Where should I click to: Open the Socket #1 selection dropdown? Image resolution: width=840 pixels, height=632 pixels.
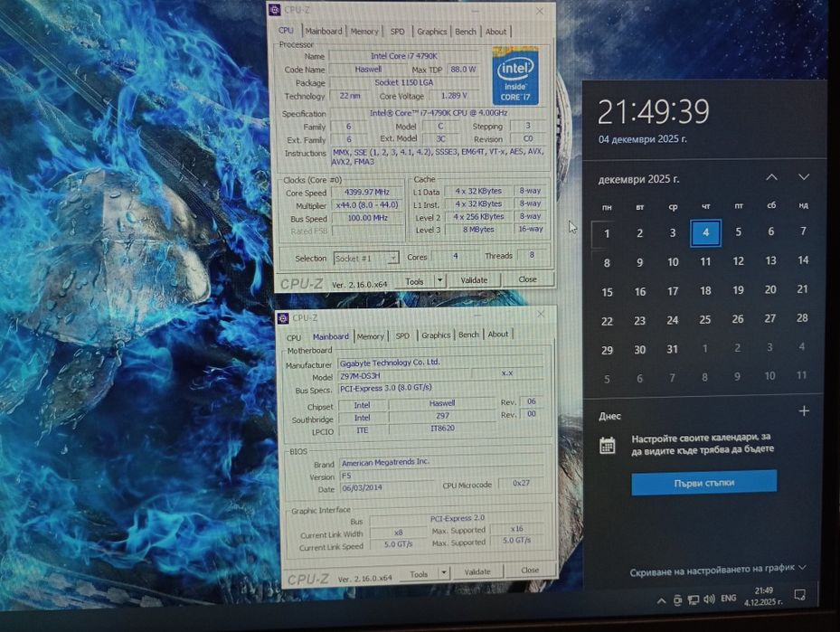[366, 259]
